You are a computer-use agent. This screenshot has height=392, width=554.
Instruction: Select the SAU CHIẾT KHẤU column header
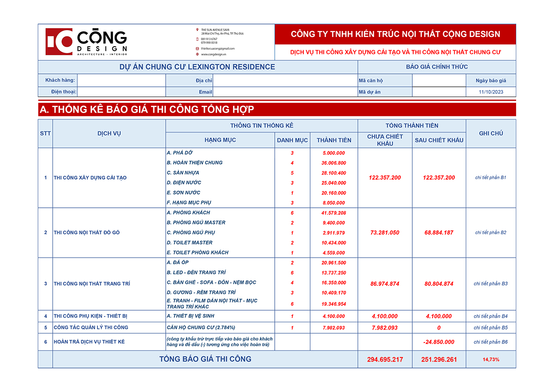pyautogui.click(x=439, y=140)
